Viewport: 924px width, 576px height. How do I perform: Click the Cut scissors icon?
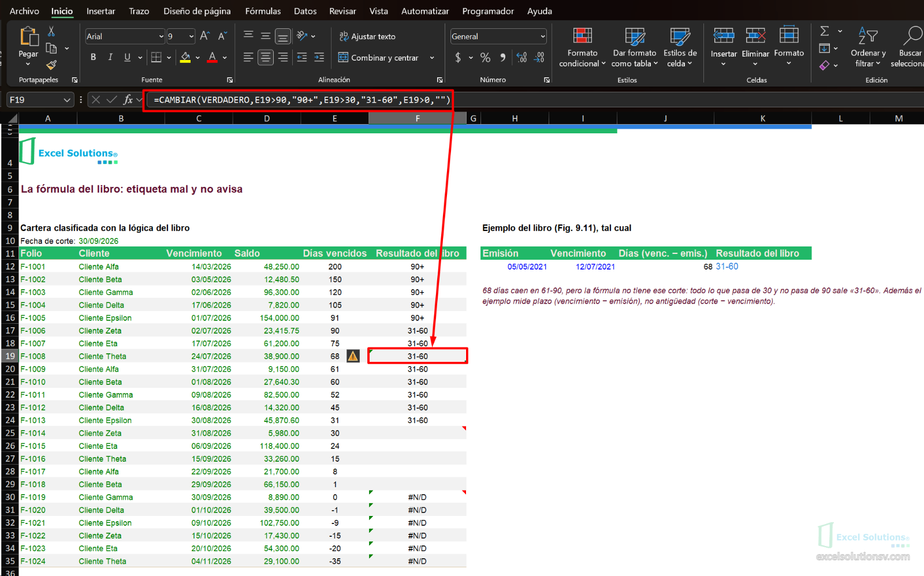(51, 31)
